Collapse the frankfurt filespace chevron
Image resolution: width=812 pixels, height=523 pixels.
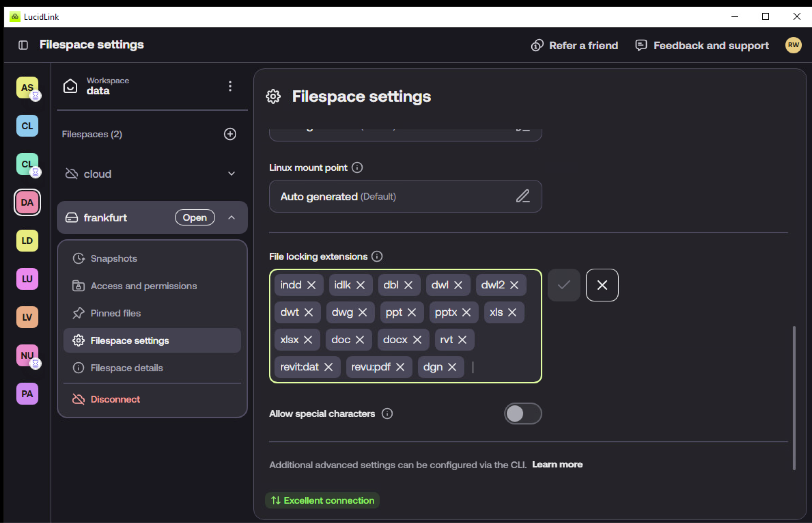232,217
